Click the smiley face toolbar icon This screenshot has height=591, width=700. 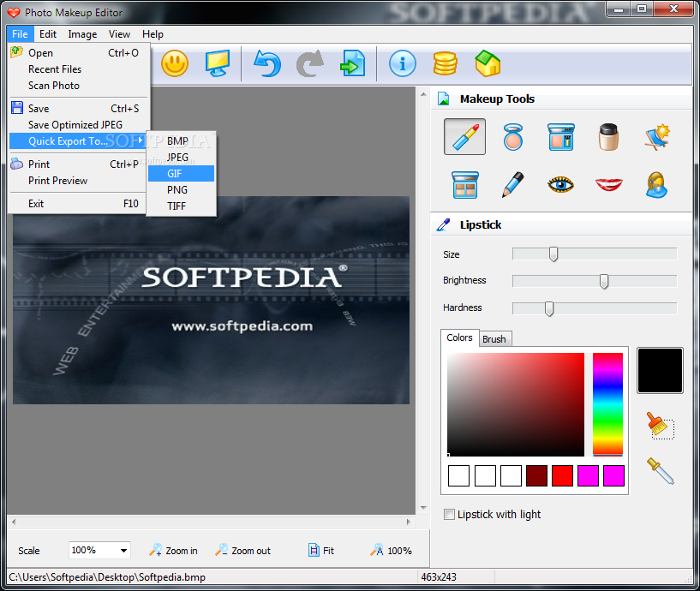click(175, 64)
